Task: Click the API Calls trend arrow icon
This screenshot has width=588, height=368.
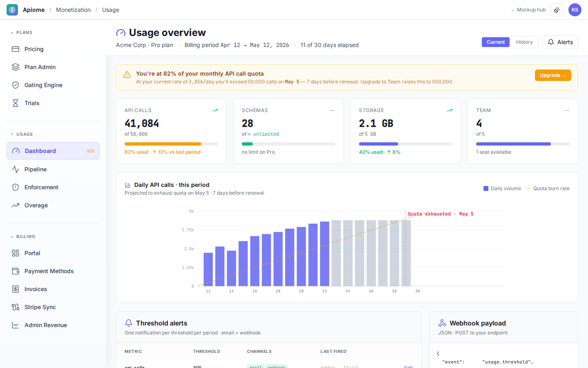Action: [x=215, y=110]
